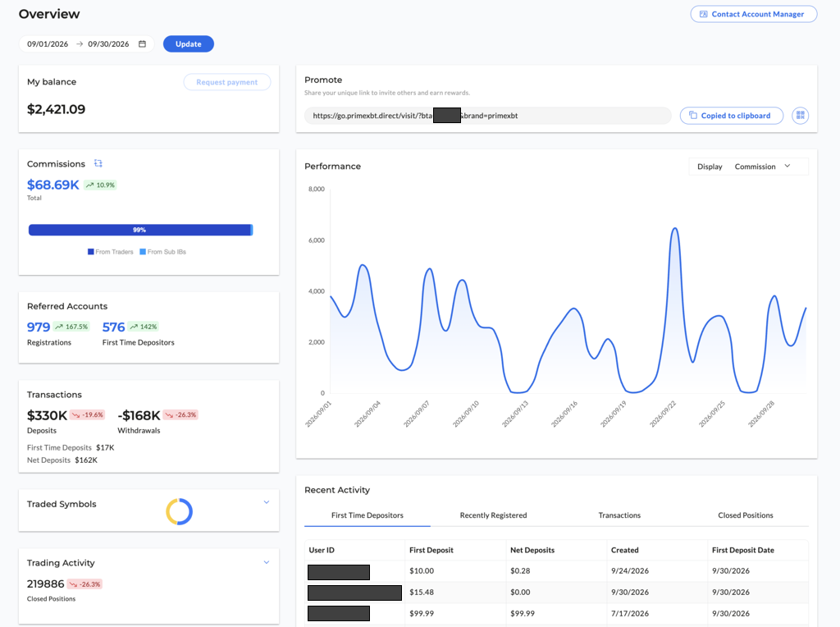
Task: Click the 7/17/2026 created date cell
Action: click(630, 613)
